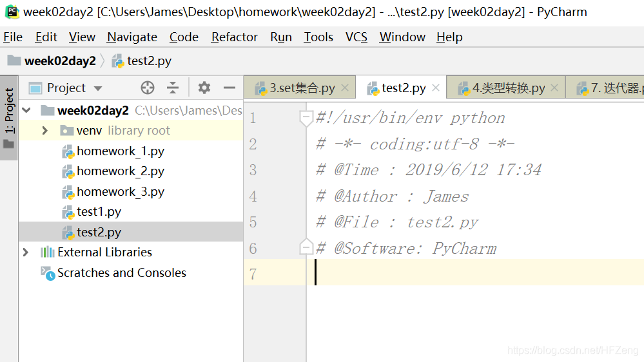This screenshot has height=362, width=644.
Task: Click test2.py in the breadcrumb bar
Action: click(149, 61)
